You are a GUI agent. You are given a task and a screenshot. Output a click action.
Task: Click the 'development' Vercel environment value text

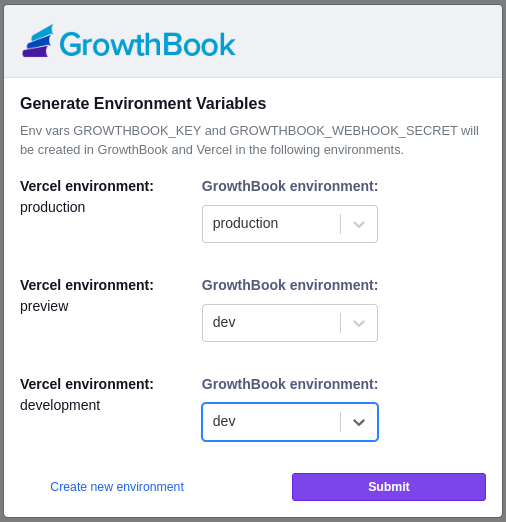click(60, 405)
